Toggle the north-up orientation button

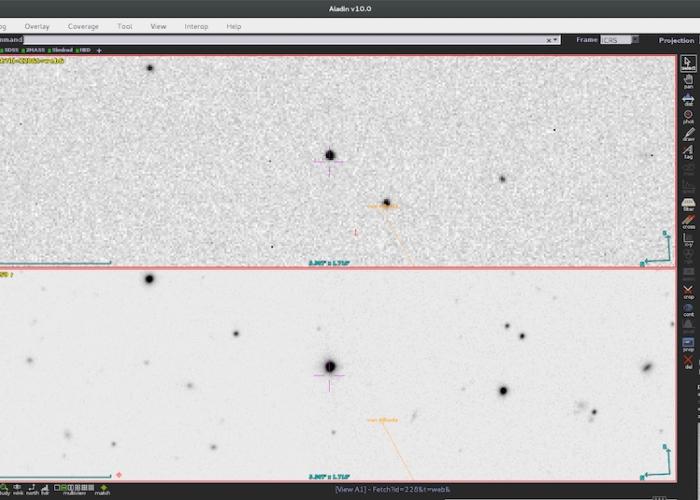[31, 488]
